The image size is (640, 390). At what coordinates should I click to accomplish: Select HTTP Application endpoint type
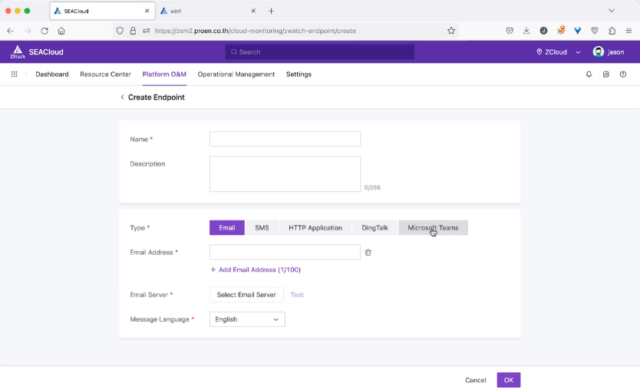315,228
